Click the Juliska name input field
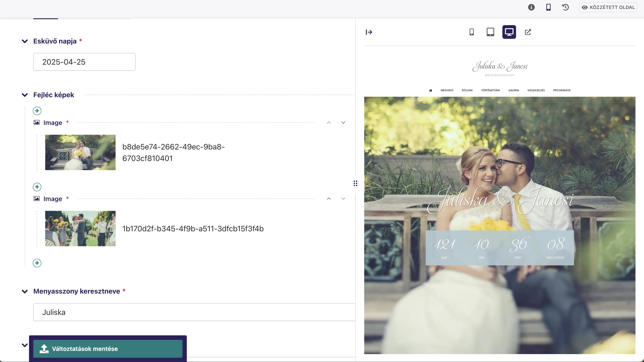The height and width of the screenshot is (362, 644). tap(194, 312)
